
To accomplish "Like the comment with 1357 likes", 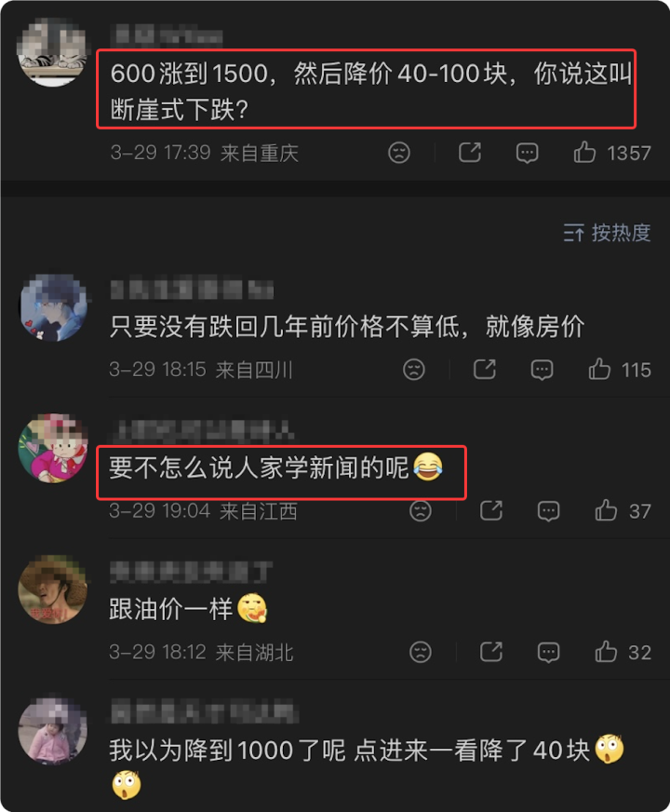I will (584, 153).
